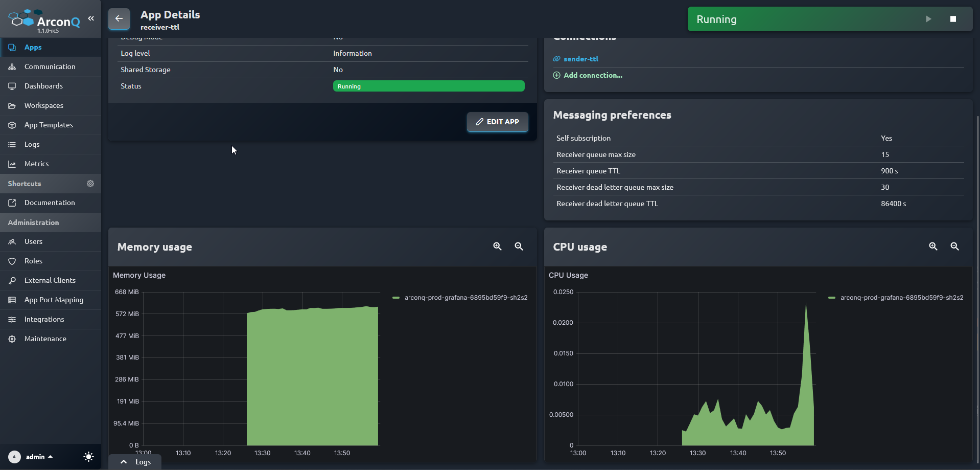Click the Messaging preferences heading
The height and width of the screenshot is (470, 980).
pyautogui.click(x=612, y=115)
